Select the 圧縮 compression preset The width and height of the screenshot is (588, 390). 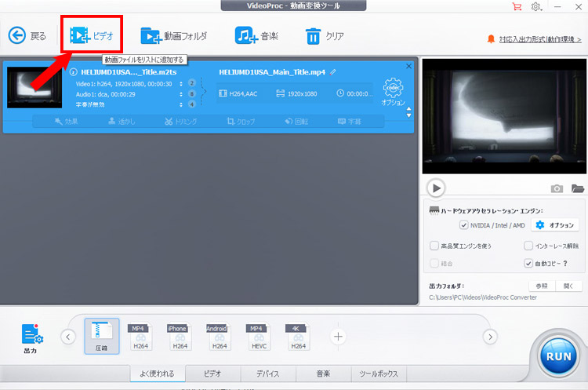tap(102, 337)
